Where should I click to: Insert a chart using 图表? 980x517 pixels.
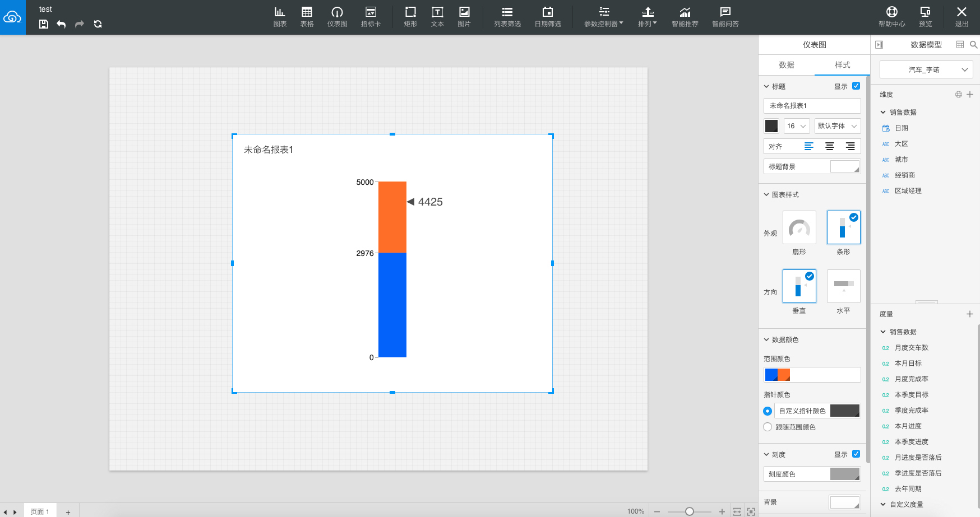tap(280, 17)
